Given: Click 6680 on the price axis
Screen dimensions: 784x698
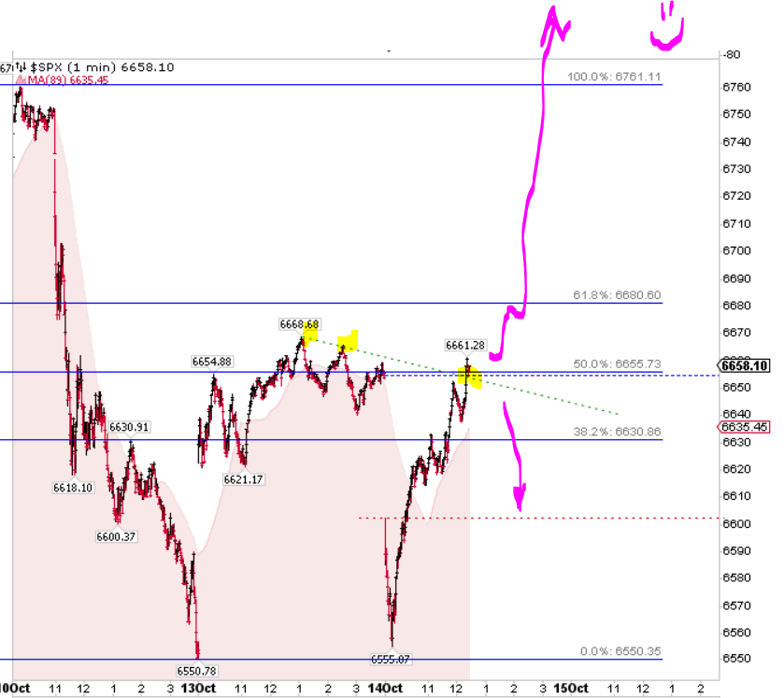Looking at the screenshot, I should coord(736,306).
